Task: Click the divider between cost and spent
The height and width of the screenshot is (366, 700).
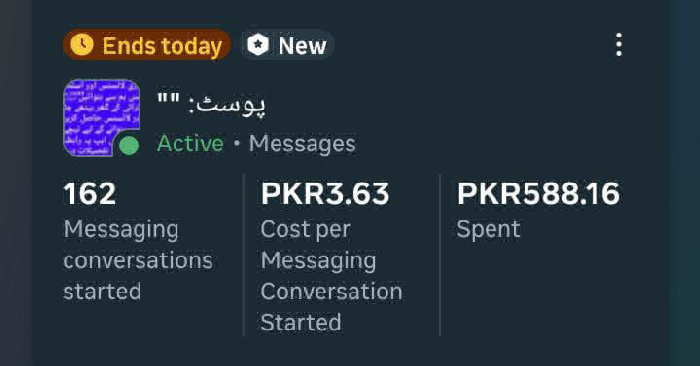Action: pos(440,254)
